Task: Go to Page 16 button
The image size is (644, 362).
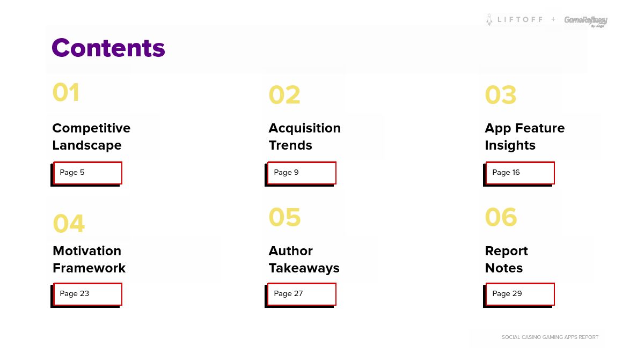Action: pyautogui.click(x=519, y=173)
